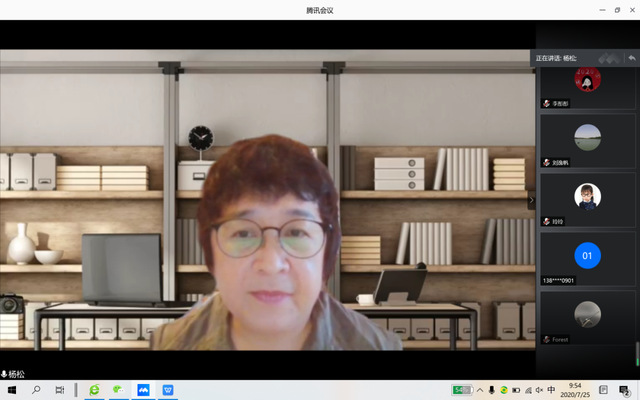The height and width of the screenshot is (400, 640).
Task: Collapse the participant video sidebar arrow
Action: click(531, 200)
